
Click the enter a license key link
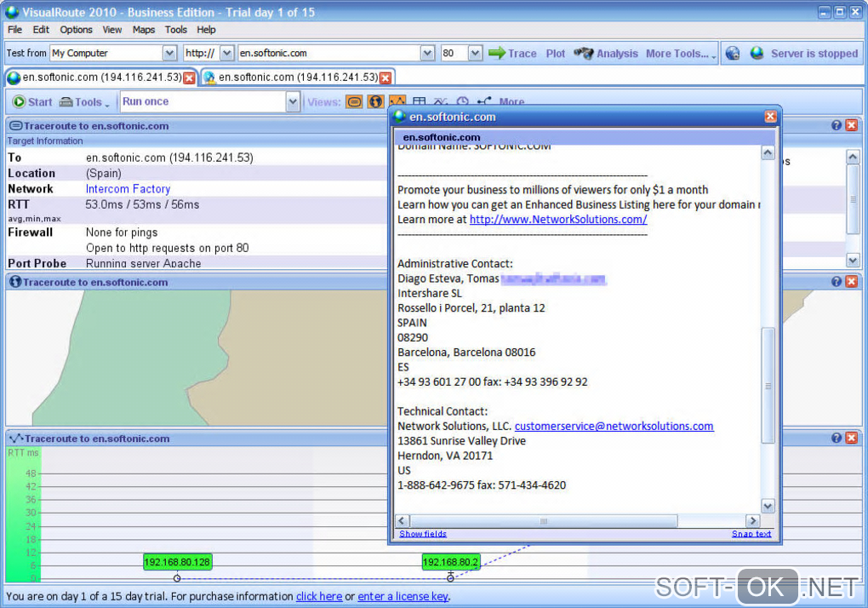coord(403,596)
